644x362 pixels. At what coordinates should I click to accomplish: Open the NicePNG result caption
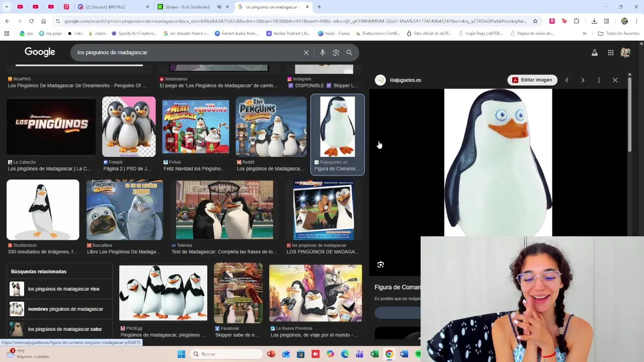tap(77, 85)
